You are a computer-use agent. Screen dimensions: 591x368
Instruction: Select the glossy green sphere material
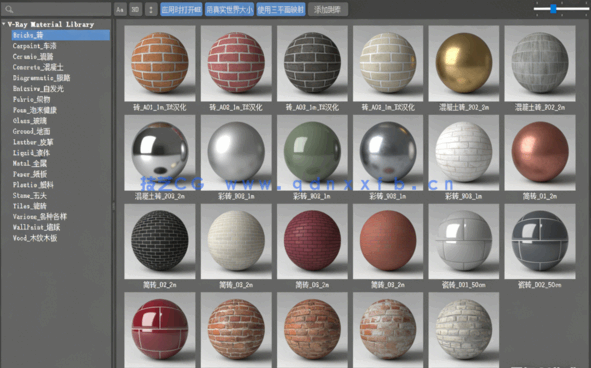pyautogui.click(x=312, y=153)
